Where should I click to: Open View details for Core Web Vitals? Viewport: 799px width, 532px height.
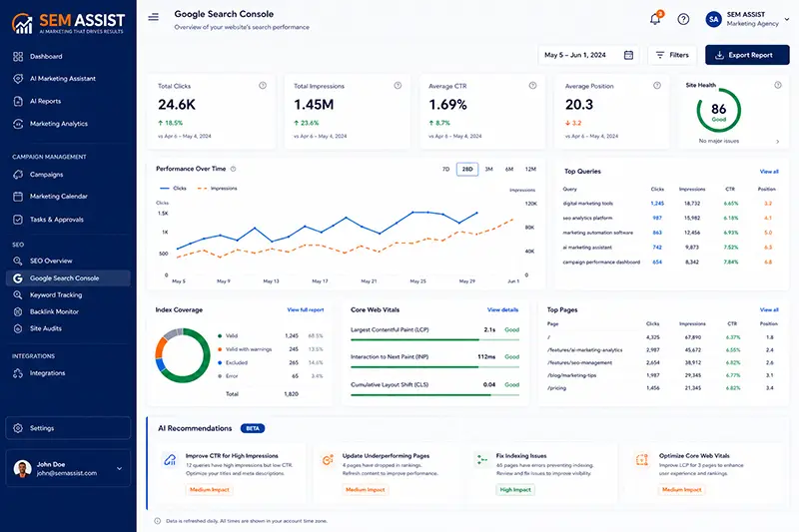(502, 309)
